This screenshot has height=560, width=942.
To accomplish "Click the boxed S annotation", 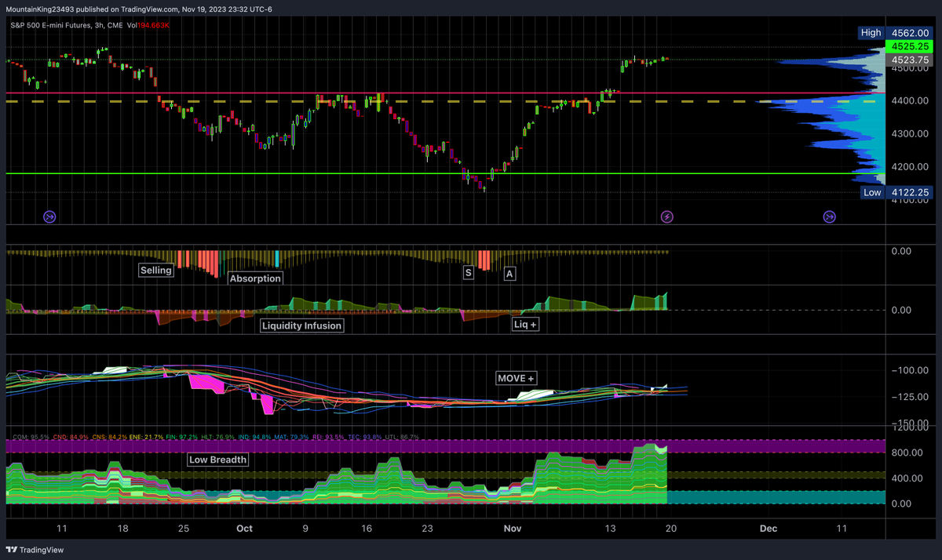I will (469, 272).
